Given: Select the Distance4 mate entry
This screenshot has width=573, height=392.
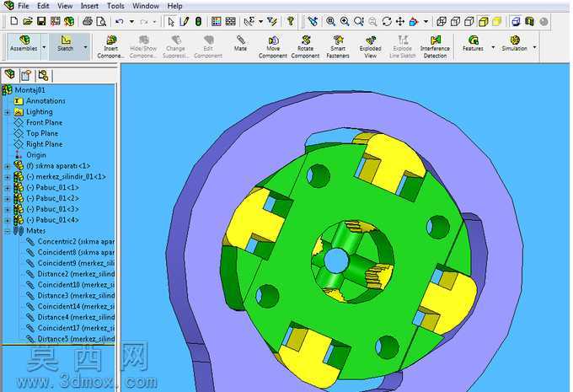Looking at the screenshot, I should coord(76,318).
